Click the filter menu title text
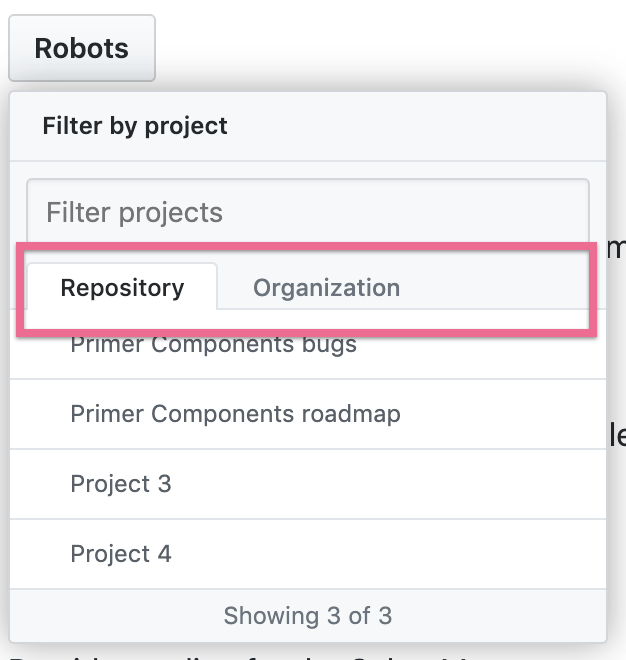 point(135,126)
